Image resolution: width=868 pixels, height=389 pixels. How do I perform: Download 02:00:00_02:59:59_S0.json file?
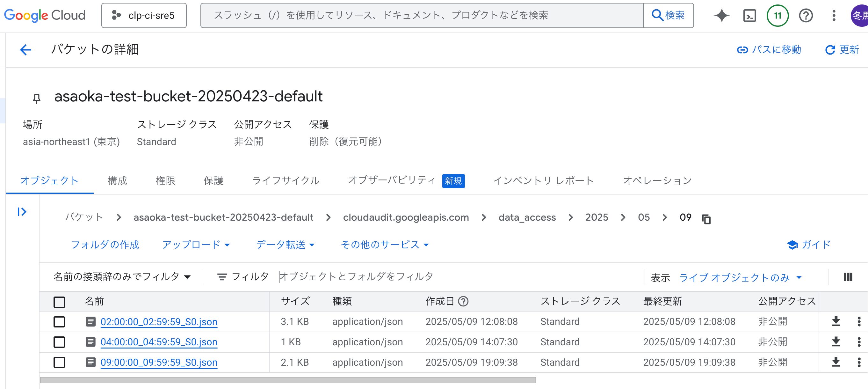pyautogui.click(x=835, y=321)
